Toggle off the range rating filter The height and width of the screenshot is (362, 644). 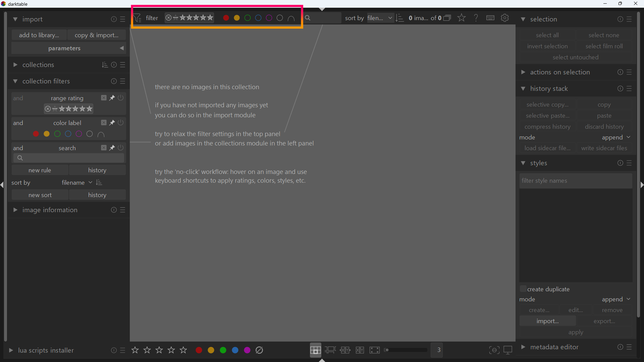point(121,98)
